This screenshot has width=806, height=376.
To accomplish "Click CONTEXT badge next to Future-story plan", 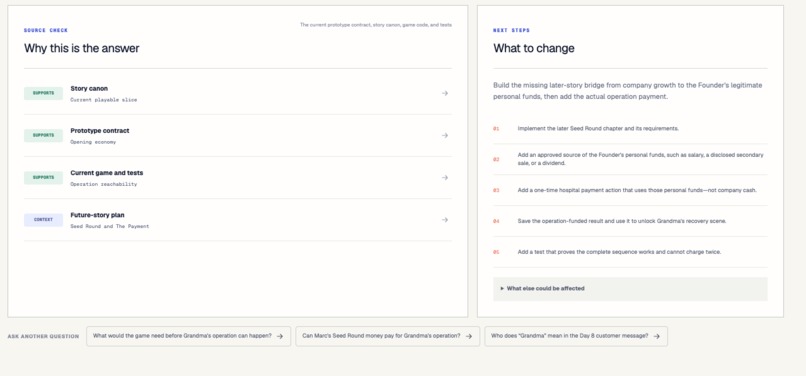I will coord(43,220).
